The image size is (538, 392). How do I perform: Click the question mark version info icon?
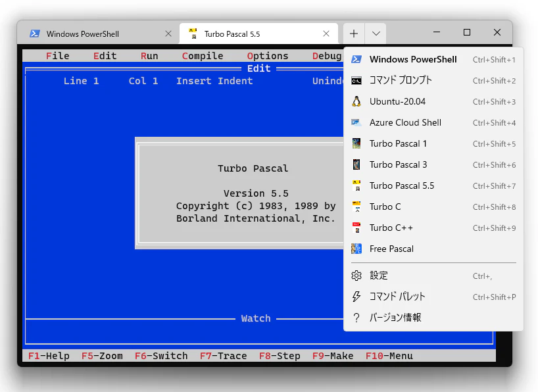356,318
